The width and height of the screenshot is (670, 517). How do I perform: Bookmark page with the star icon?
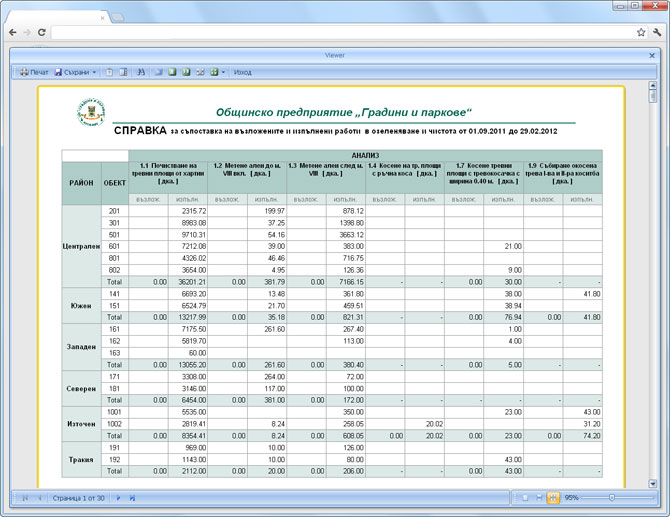pyautogui.click(x=641, y=32)
